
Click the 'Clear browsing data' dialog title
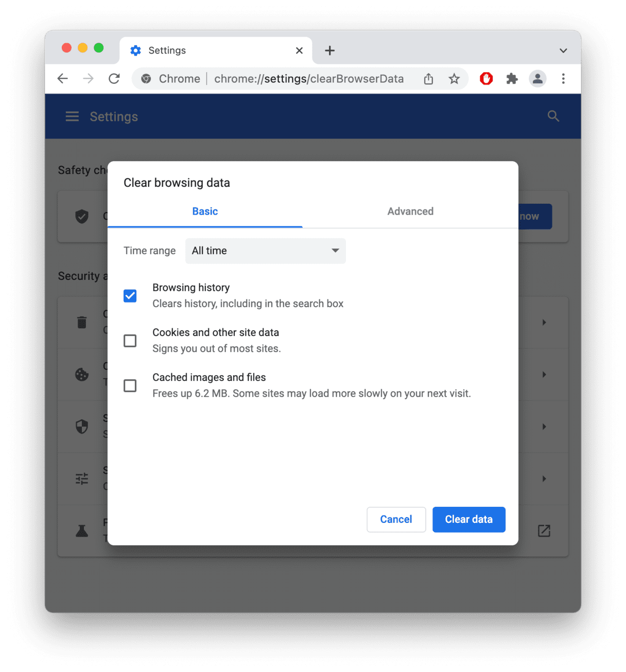177,183
